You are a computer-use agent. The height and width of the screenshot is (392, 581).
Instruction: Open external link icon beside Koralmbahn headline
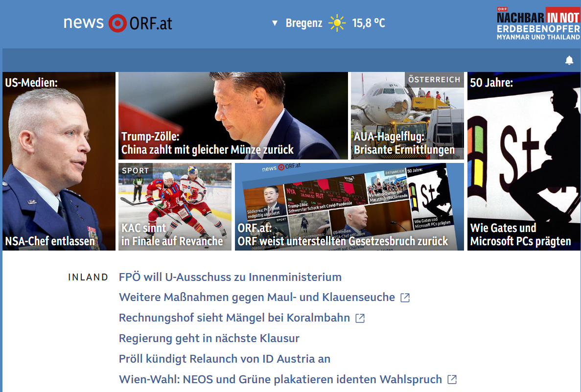pyautogui.click(x=360, y=318)
